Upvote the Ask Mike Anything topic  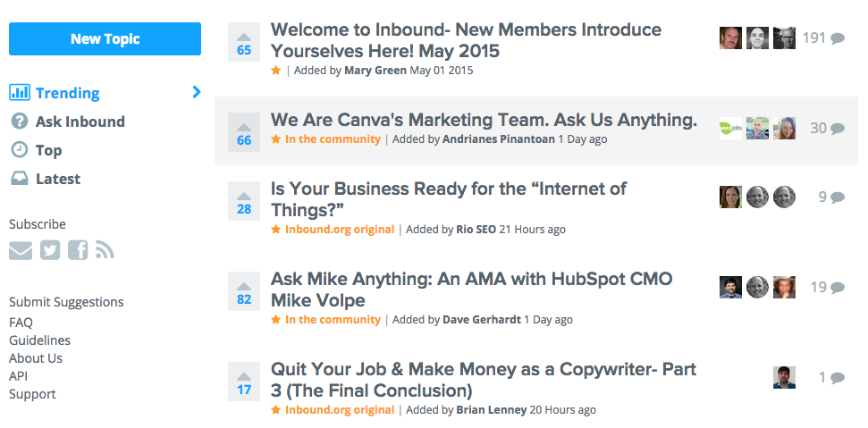[x=244, y=291]
